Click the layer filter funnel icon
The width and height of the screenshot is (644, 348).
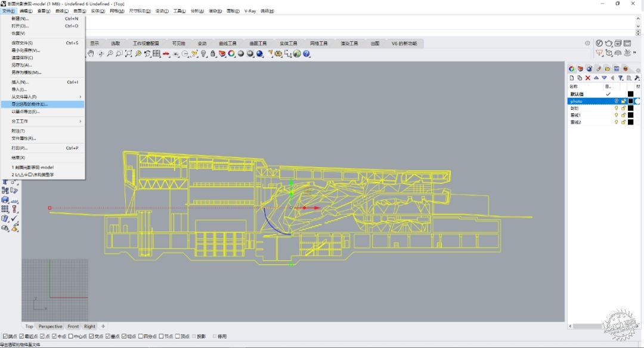[621, 78]
